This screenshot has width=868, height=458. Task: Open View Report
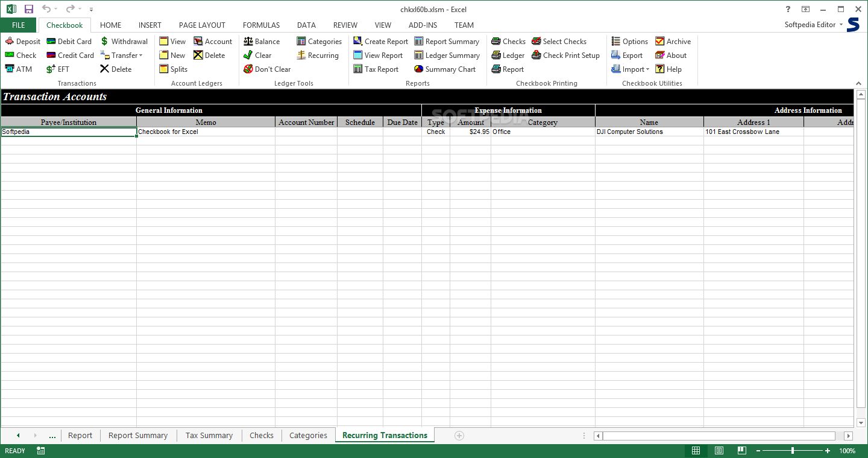pyautogui.click(x=378, y=56)
